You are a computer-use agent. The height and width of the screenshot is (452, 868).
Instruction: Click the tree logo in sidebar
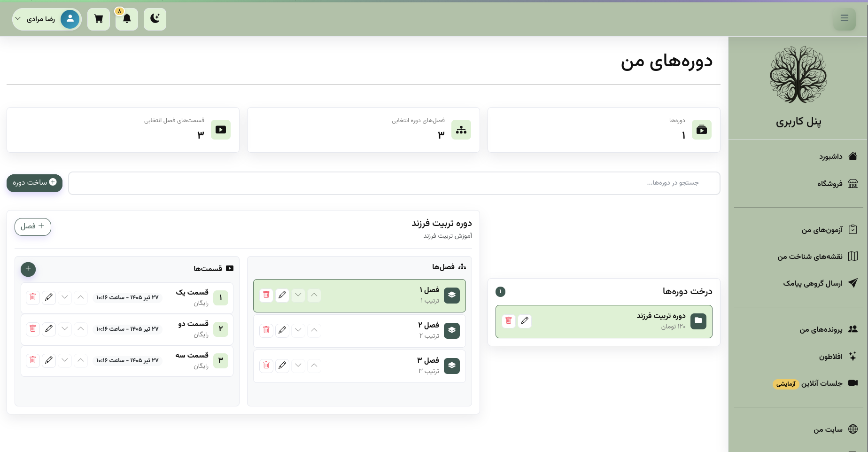pos(798,74)
